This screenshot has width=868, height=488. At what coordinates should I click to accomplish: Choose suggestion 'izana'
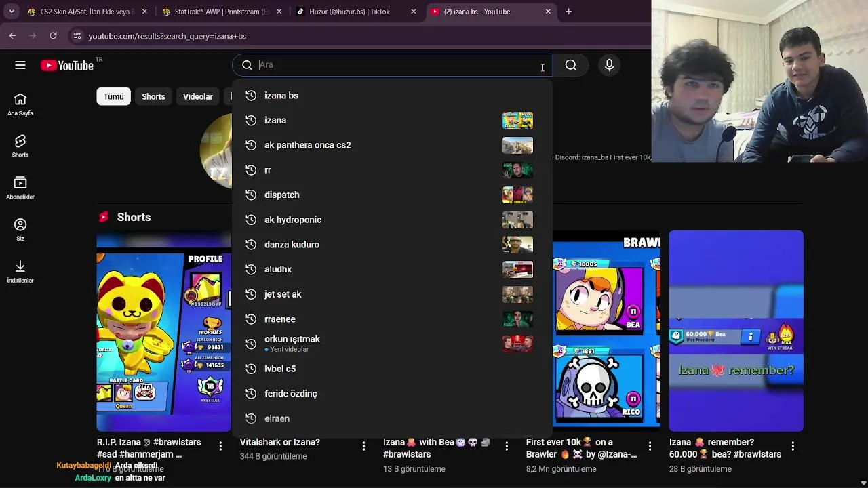(x=392, y=120)
